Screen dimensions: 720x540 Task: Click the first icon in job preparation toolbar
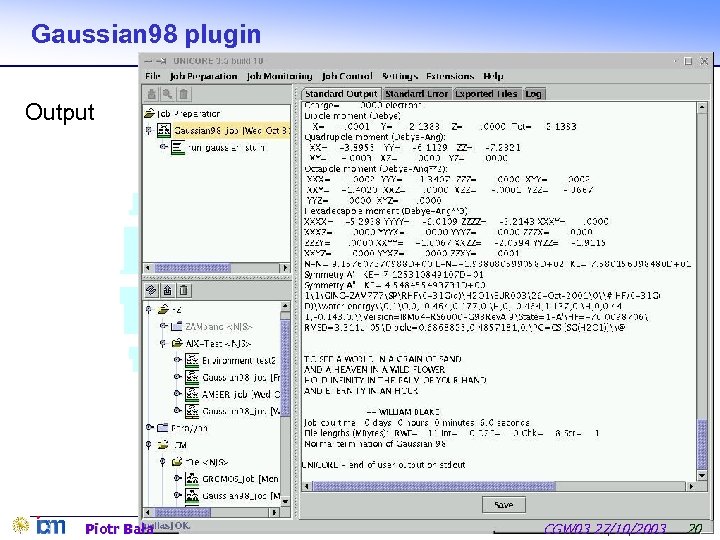coord(151,94)
